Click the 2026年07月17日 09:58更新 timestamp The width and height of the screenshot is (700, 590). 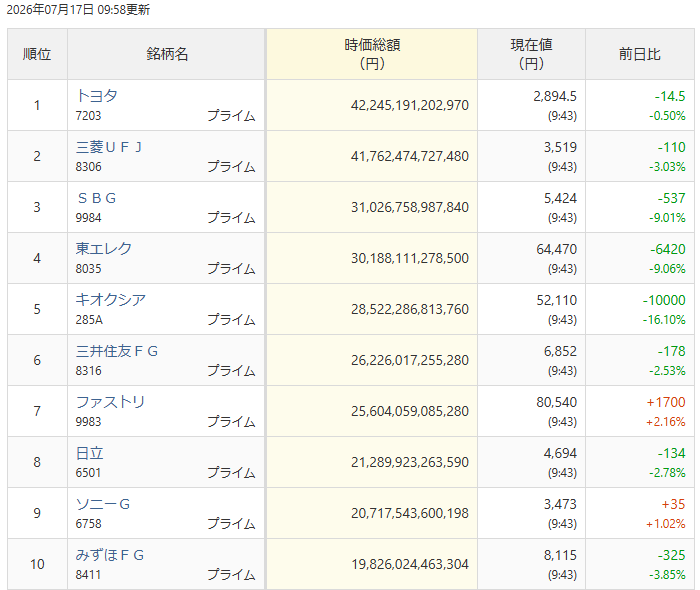coord(79,9)
